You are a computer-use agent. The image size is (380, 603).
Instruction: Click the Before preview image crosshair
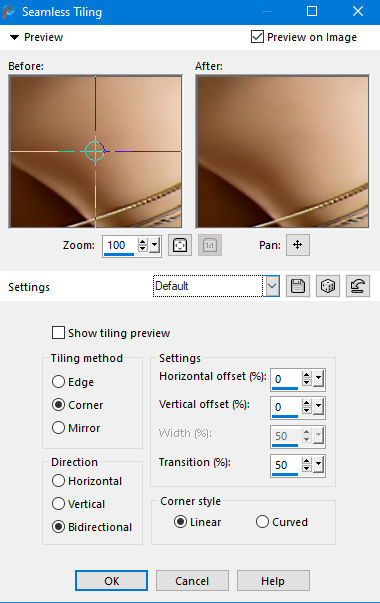tap(95, 151)
